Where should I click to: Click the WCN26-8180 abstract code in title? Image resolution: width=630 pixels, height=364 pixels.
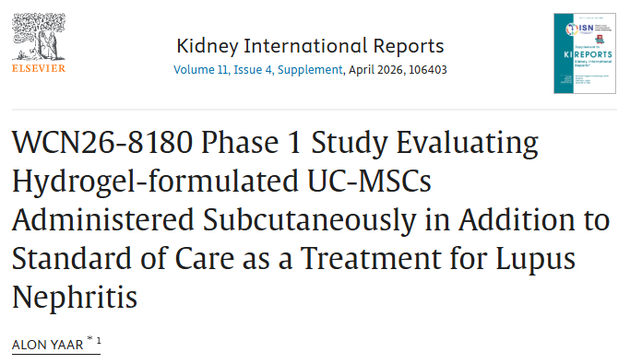pos(102,142)
